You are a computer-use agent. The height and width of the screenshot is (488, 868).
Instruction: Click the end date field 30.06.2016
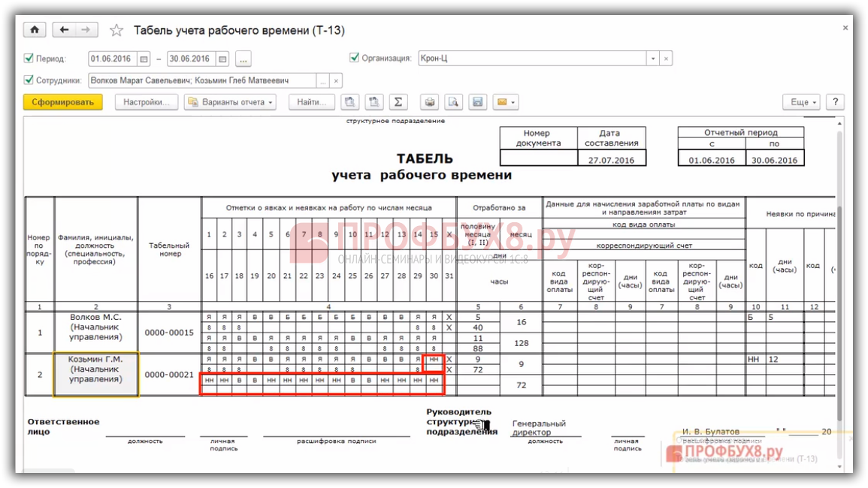tap(191, 59)
